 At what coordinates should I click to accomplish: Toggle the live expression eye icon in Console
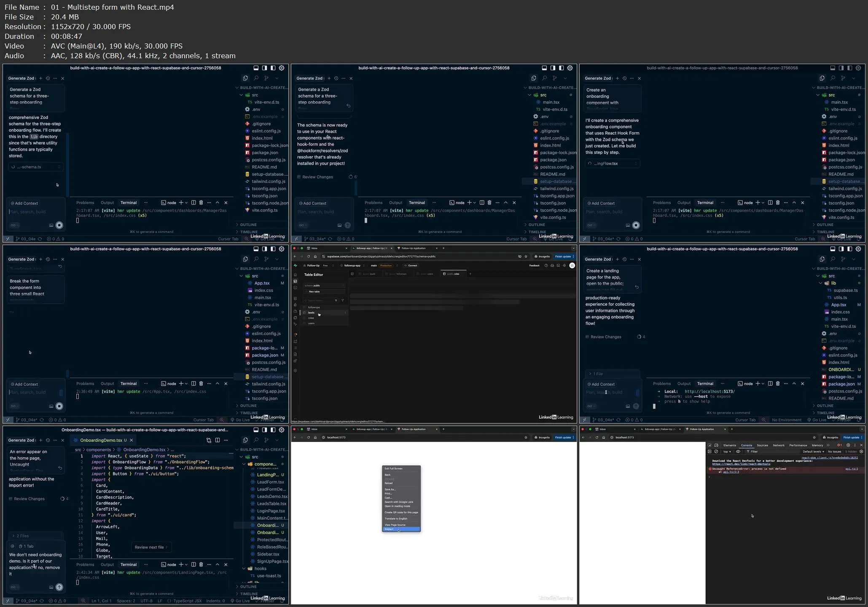click(738, 451)
